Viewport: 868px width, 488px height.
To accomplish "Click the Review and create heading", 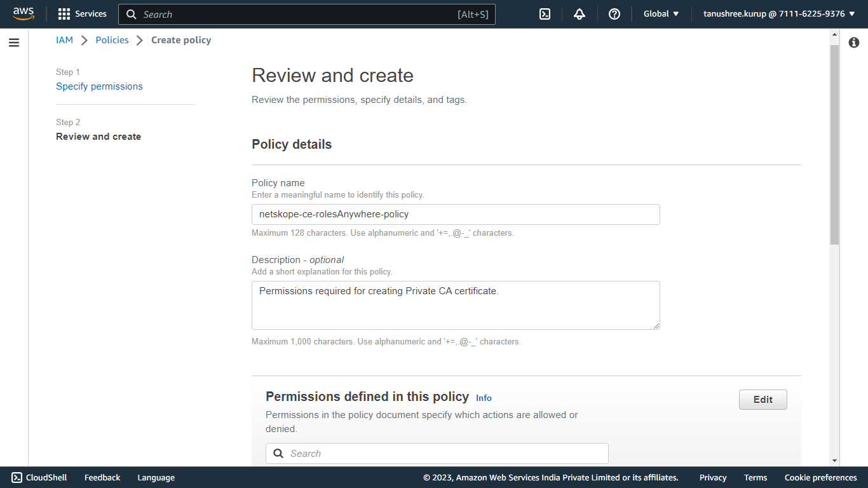I will (x=332, y=76).
